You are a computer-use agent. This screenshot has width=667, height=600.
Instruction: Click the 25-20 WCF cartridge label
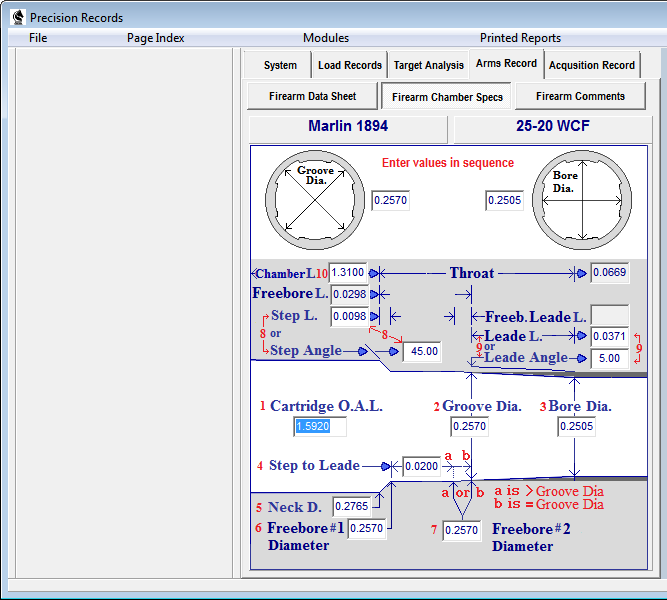tap(553, 126)
